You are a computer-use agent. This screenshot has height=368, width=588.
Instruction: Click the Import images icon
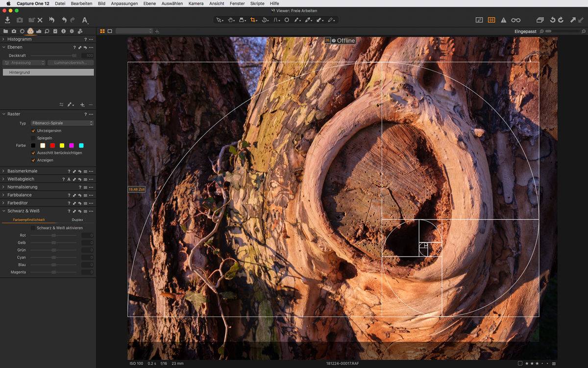click(7, 20)
